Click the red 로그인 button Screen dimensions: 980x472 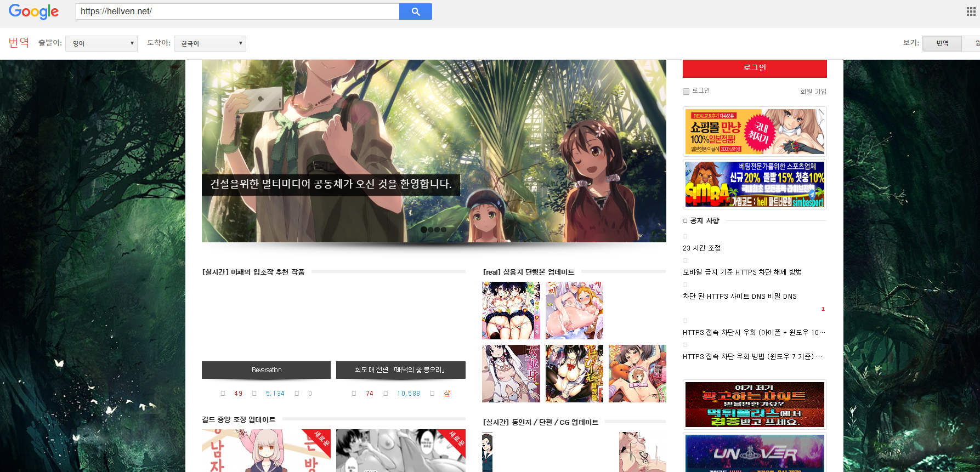click(755, 68)
